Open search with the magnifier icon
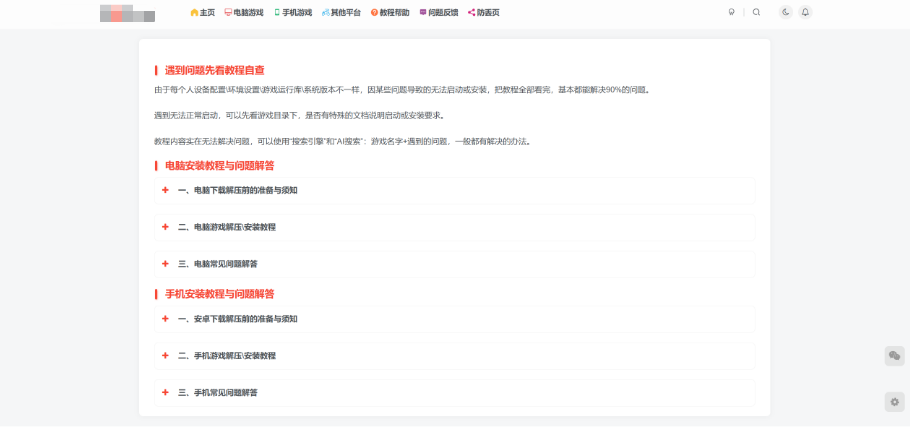The width and height of the screenshot is (910, 435). [756, 12]
